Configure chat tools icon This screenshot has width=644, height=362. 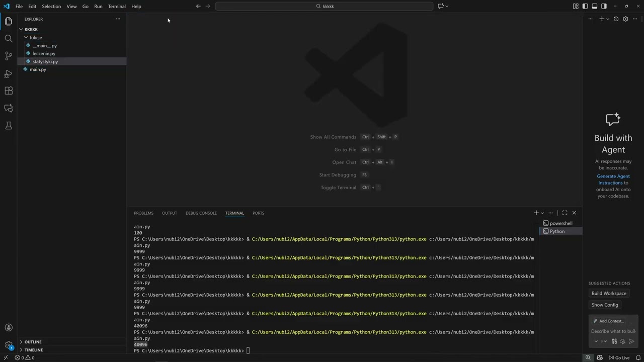tap(614, 341)
